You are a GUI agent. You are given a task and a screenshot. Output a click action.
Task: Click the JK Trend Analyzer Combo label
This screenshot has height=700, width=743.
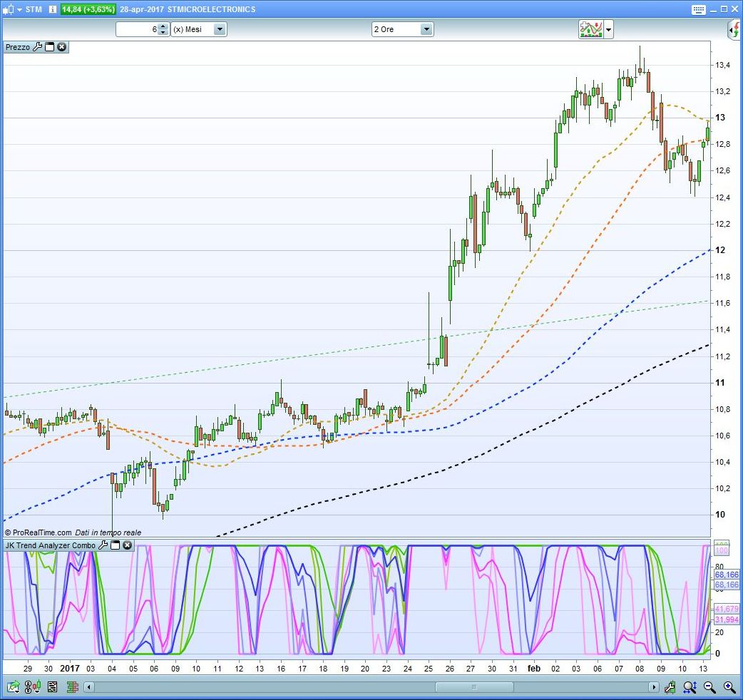tap(50, 545)
